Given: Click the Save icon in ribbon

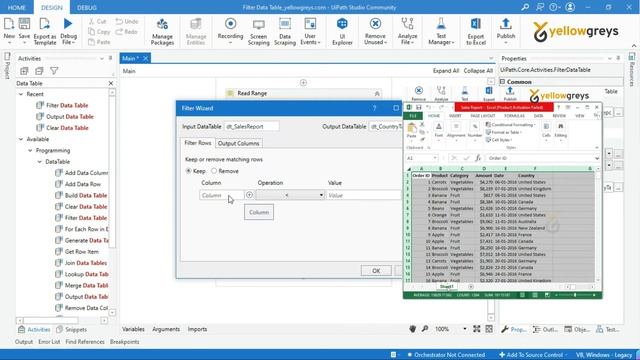Looking at the screenshot, I should [x=24, y=24].
